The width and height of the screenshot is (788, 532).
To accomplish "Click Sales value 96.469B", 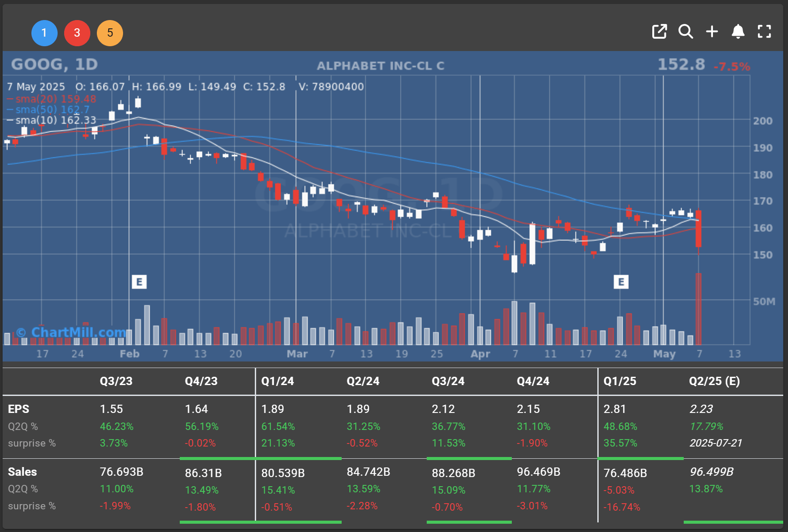I will coord(538,472).
